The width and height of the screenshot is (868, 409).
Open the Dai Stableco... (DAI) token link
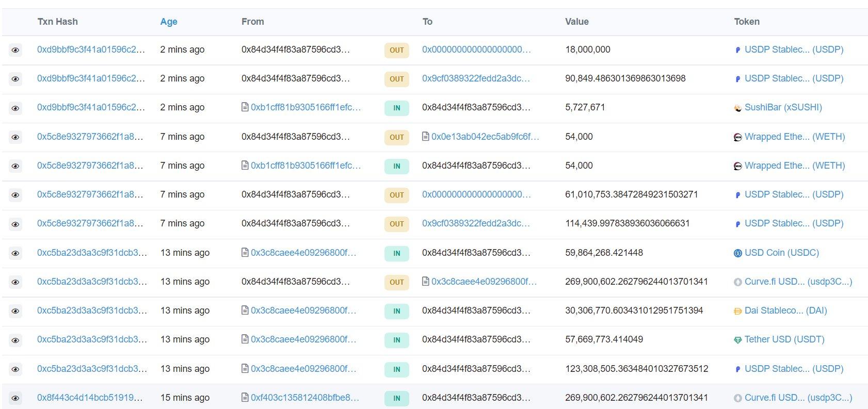(785, 310)
